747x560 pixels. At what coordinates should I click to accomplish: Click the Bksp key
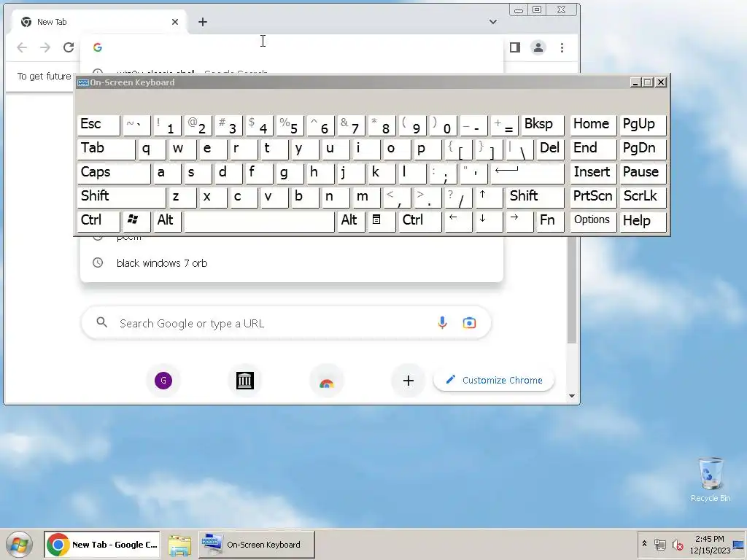pyautogui.click(x=542, y=125)
